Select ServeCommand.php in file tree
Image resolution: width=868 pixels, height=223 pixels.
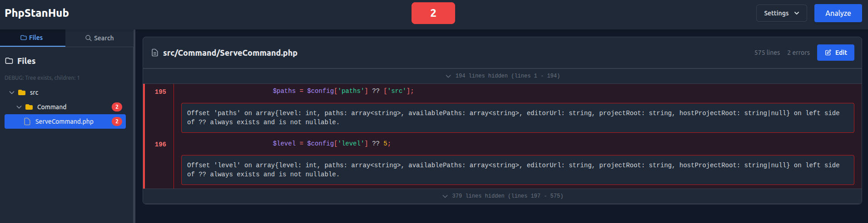64,121
